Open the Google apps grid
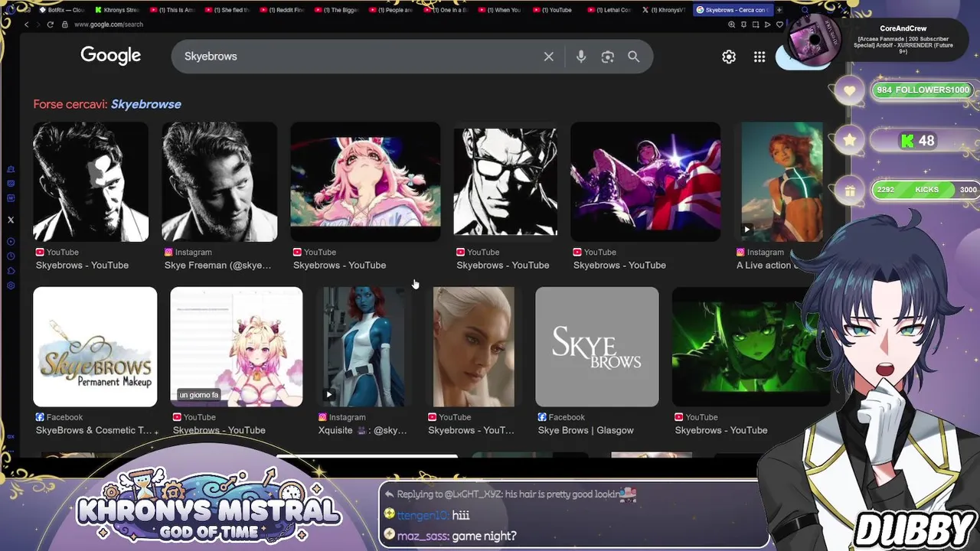 pos(759,57)
